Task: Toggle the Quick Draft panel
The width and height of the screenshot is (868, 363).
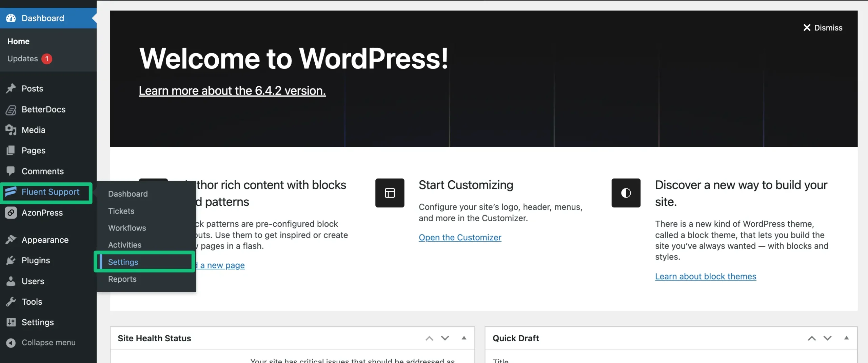Action: (846, 338)
